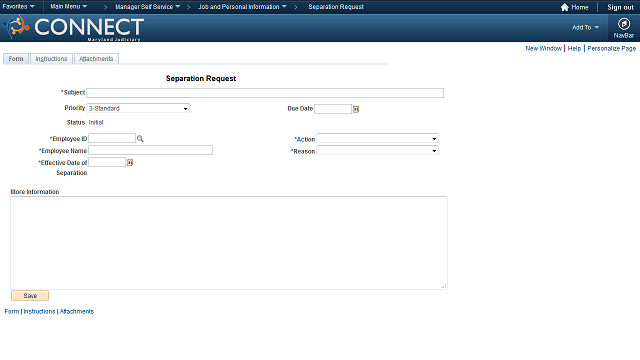640x360 pixels.
Task: Click the Due Date input field
Action: pos(333,109)
